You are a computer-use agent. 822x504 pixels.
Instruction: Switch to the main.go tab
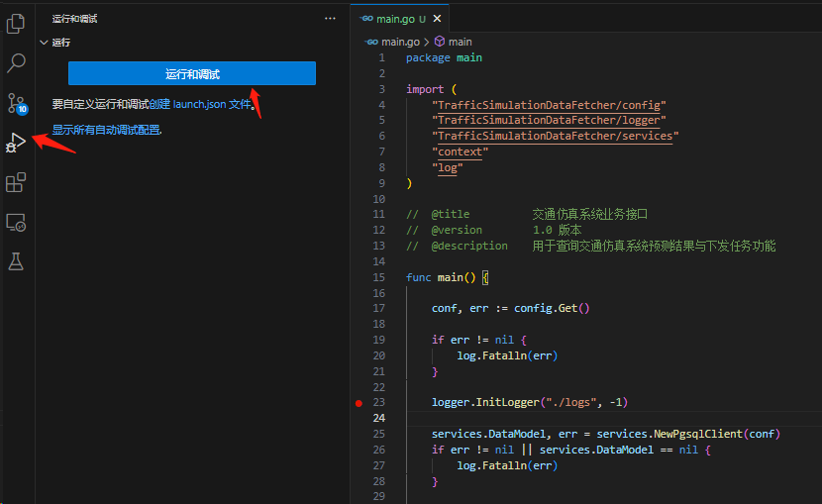pos(394,19)
